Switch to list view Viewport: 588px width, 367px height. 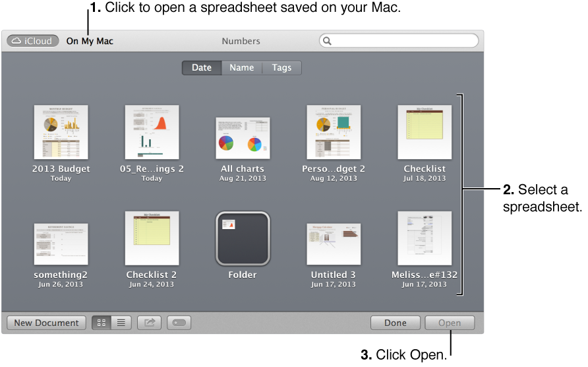[121, 323]
